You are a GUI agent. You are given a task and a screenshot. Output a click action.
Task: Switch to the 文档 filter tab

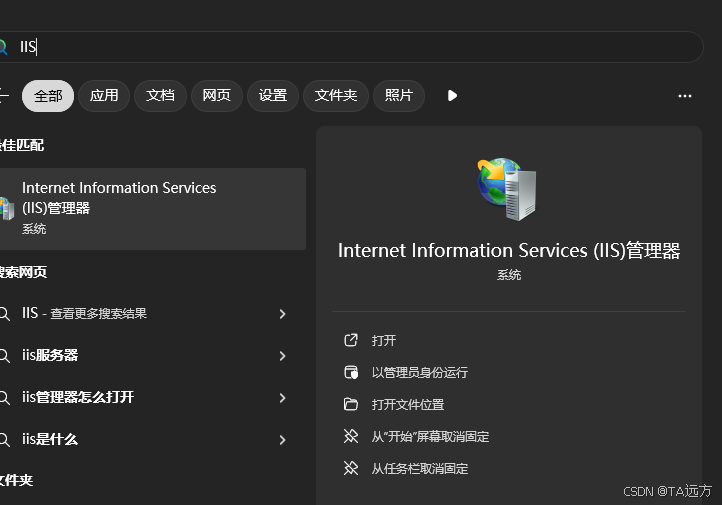click(160, 96)
